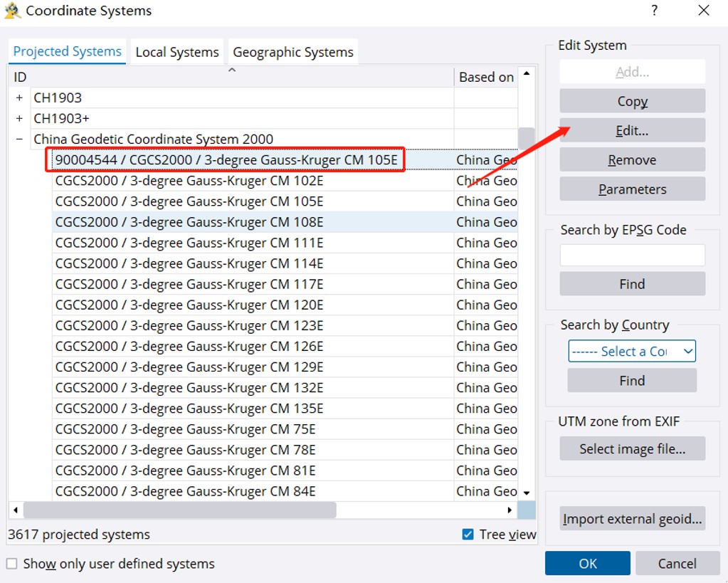Open the Geographic Systems tab
The width and height of the screenshot is (728, 583).
click(292, 52)
